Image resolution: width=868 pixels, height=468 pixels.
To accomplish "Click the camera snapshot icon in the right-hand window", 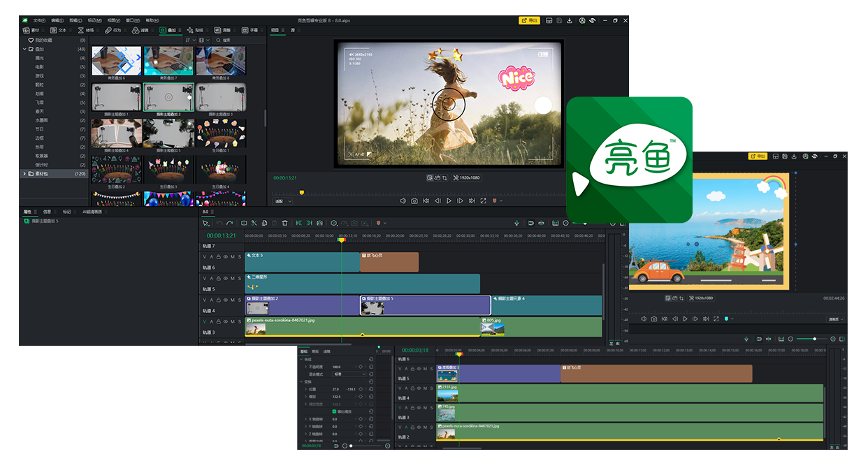I will [653, 319].
